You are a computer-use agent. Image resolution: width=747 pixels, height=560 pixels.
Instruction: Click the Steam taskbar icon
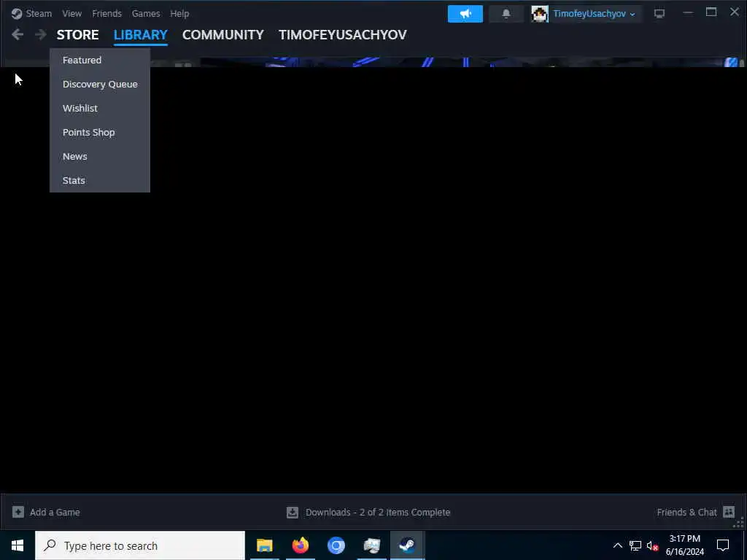(x=407, y=545)
